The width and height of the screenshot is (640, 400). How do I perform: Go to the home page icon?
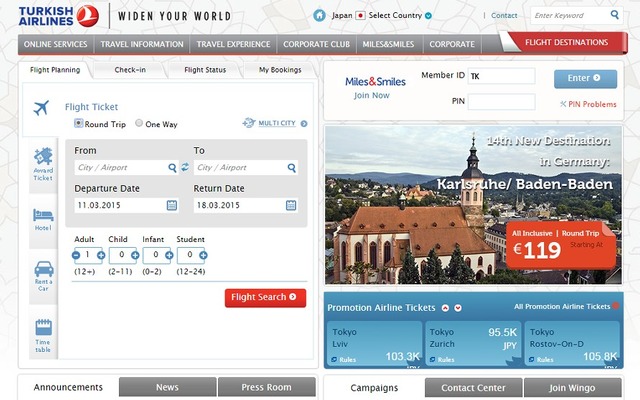coord(319,16)
